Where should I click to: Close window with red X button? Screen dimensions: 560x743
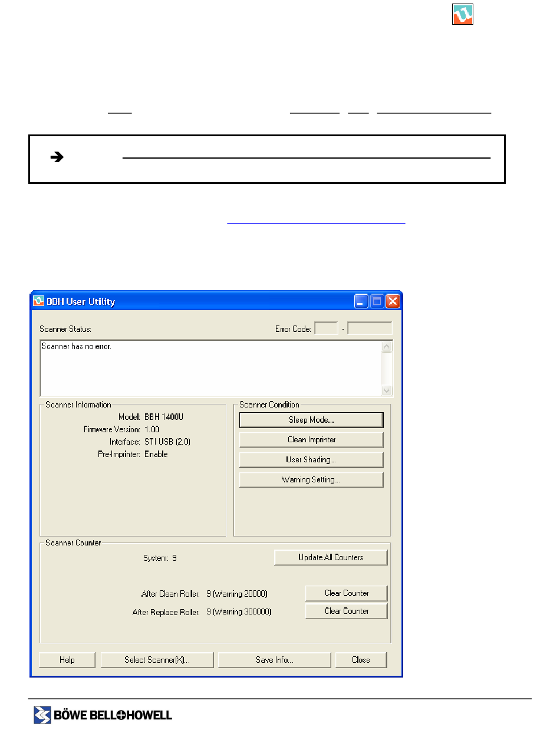coord(393,301)
